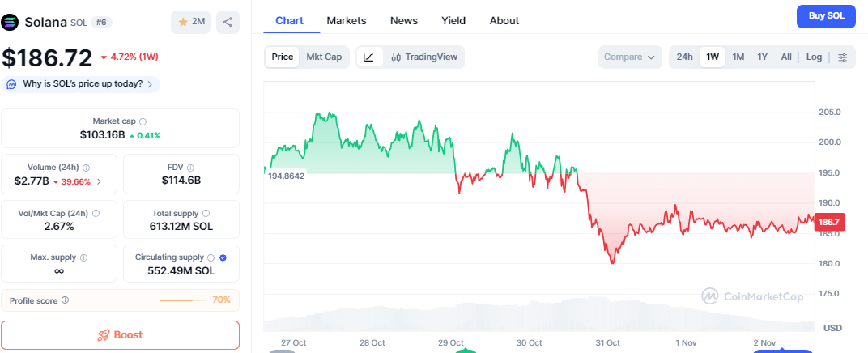Click the info icon beside Profile score
The height and width of the screenshot is (353, 868).
[66, 300]
